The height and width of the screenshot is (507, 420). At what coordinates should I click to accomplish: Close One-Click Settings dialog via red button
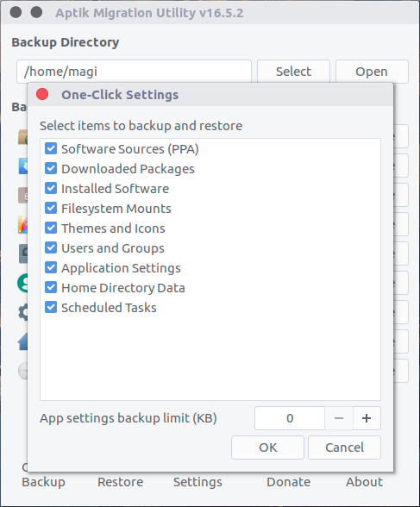42,95
